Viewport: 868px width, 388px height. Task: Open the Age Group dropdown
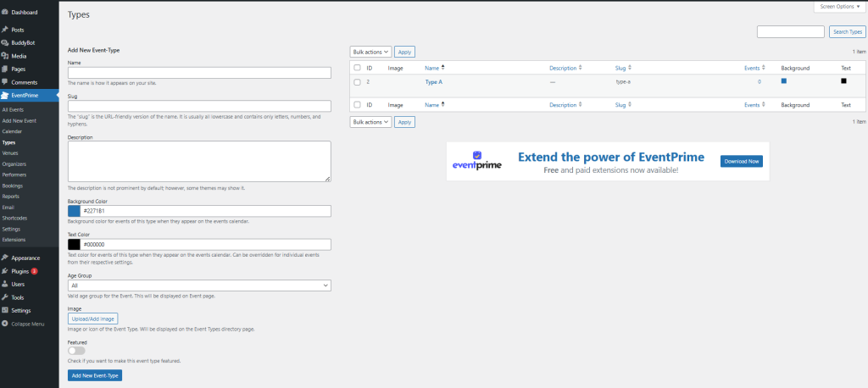(199, 285)
